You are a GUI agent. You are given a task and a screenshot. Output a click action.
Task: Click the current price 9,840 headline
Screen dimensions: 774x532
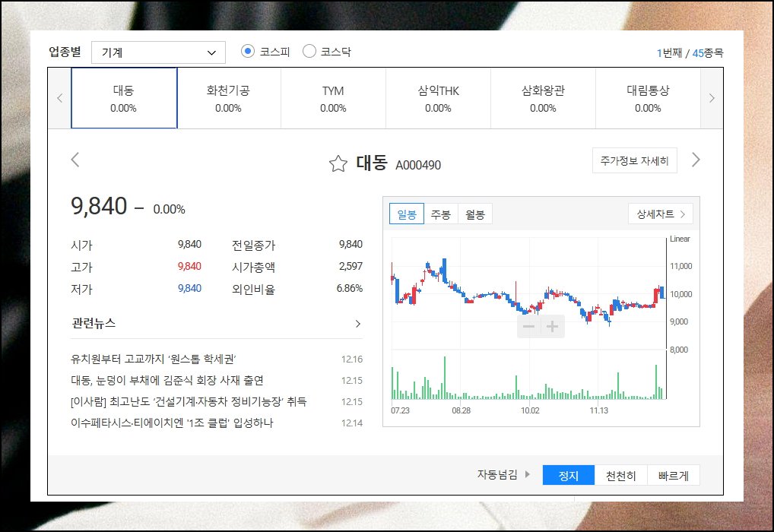click(x=99, y=206)
